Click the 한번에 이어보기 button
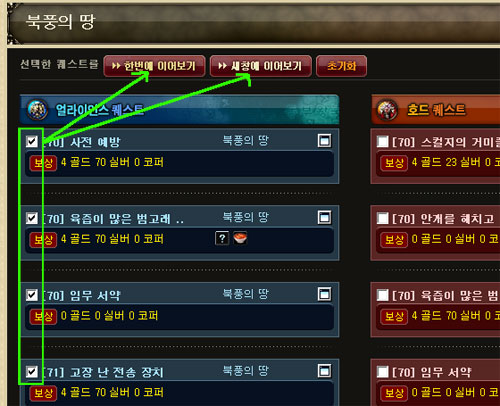The height and width of the screenshot is (406, 500). pos(154,66)
